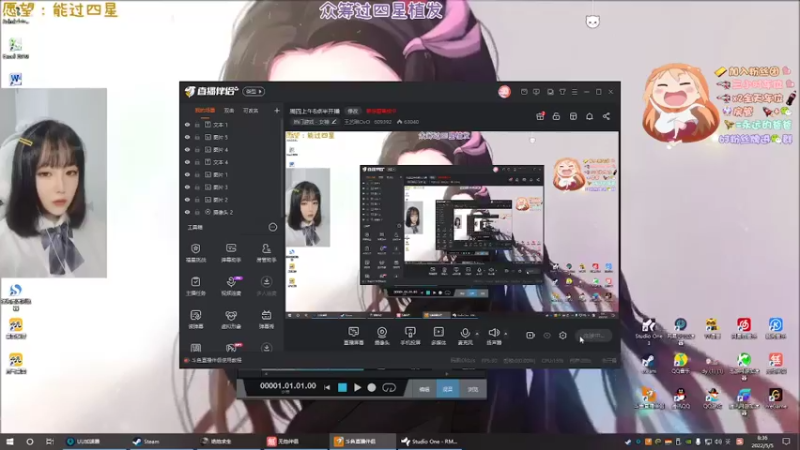Viewport: 800px width, 450px height.
Task: Open the mail icon in the title bar
Action: point(524,92)
